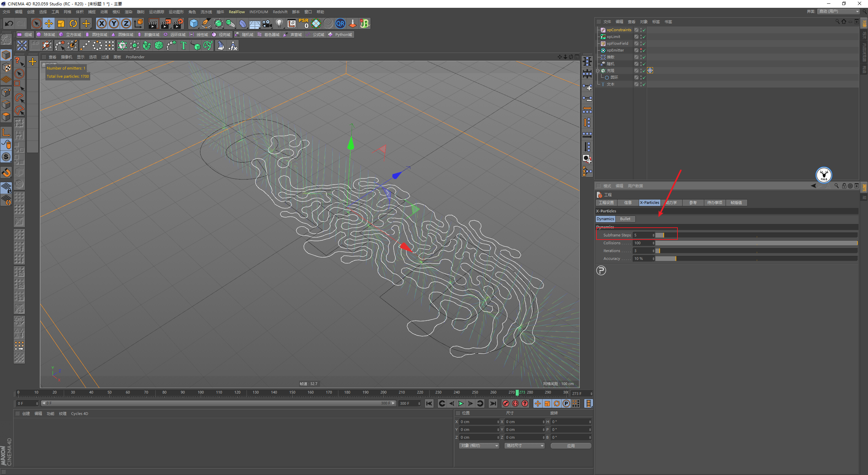Select the Render to Picture Viewer icon
Image resolution: width=868 pixels, height=475 pixels.
(164, 23)
